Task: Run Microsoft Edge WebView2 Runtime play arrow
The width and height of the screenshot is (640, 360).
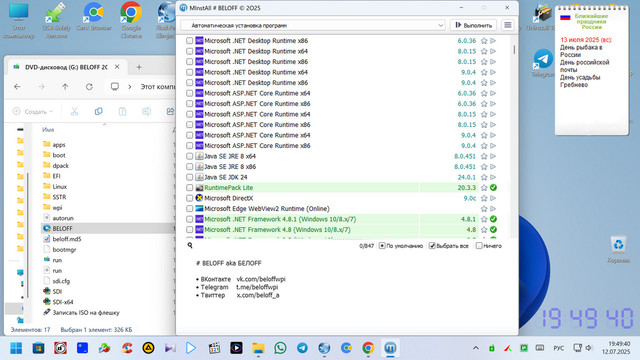Action: [493, 209]
